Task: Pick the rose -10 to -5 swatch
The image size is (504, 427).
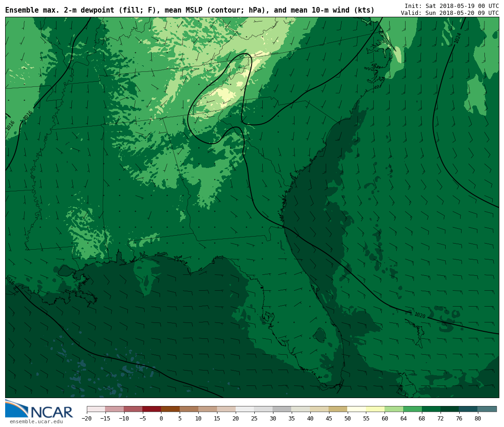Action: pyautogui.click(x=133, y=409)
